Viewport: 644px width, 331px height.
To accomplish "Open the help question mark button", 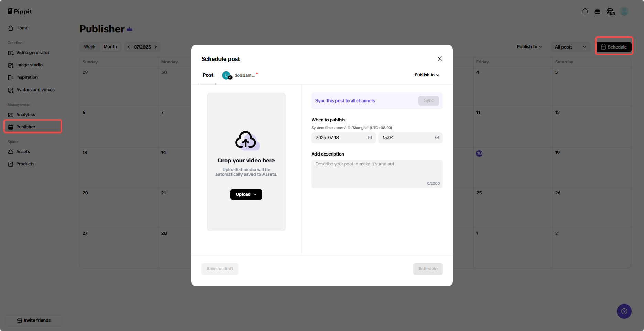I will pyautogui.click(x=624, y=311).
